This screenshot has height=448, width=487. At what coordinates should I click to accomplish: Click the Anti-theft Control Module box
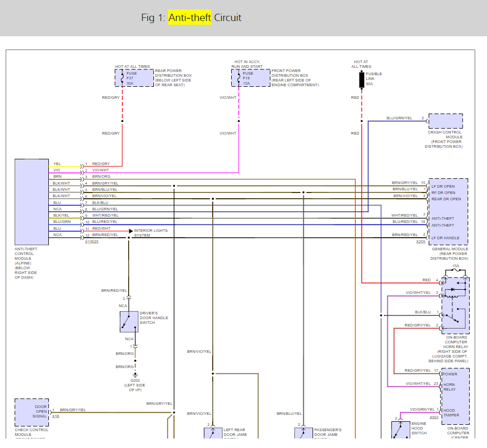pyautogui.click(x=32, y=201)
